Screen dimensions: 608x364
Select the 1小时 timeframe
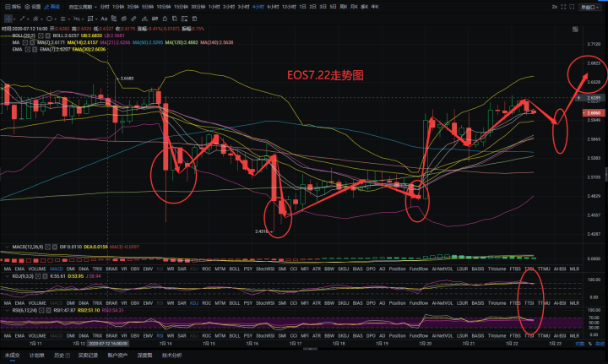[214, 7]
